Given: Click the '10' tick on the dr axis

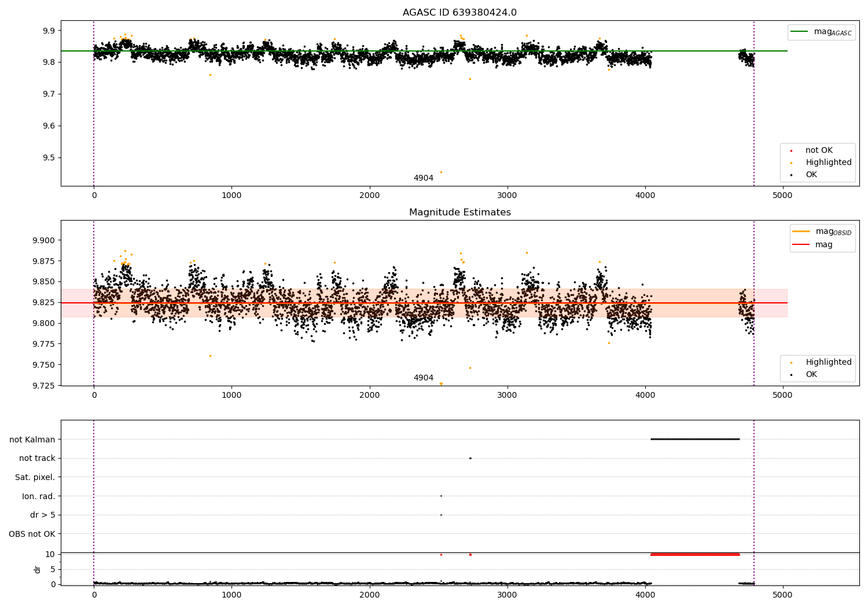Looking at the screenshot, I should tap(50, 555).
